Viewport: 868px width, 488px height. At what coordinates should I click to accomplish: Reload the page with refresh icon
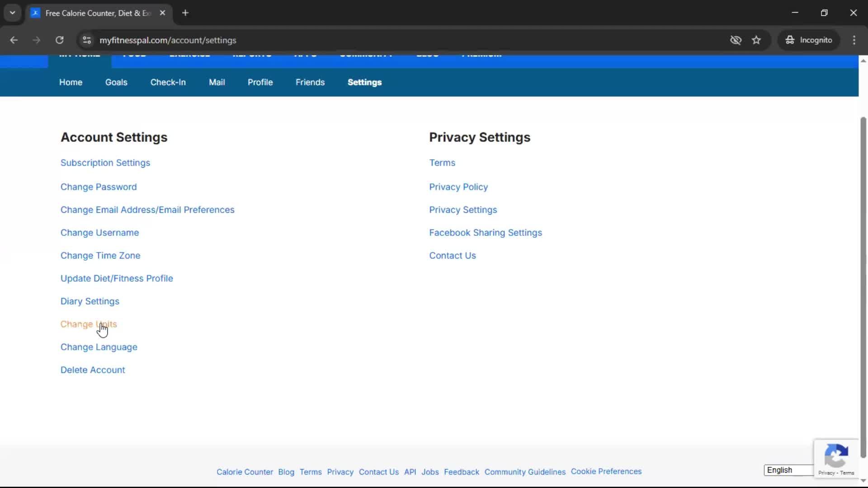59,40
